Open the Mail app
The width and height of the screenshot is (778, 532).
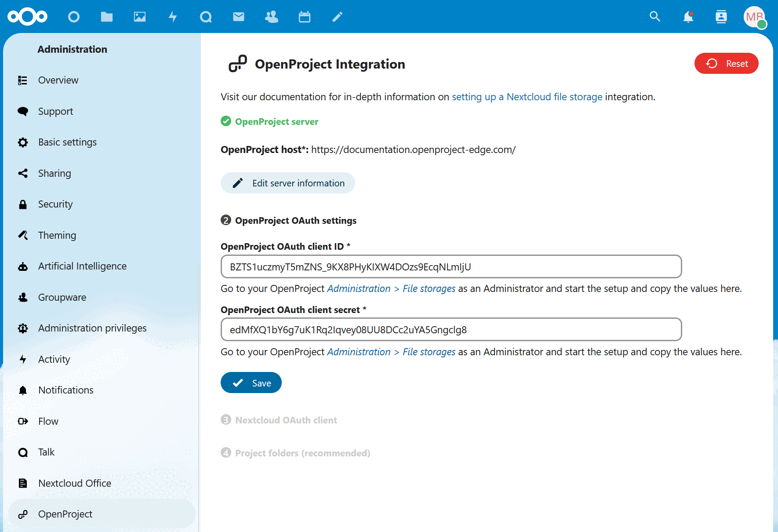click(239, 17)
